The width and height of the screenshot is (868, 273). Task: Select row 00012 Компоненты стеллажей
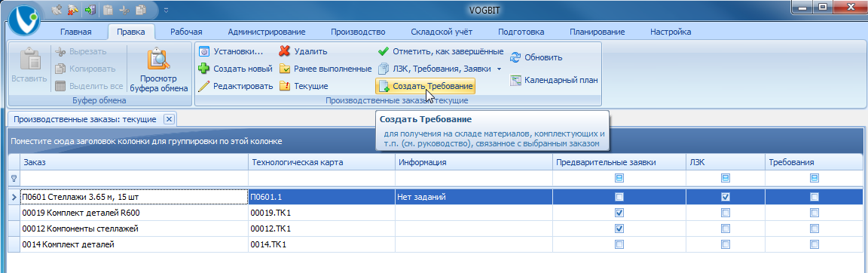coord(436,229)
